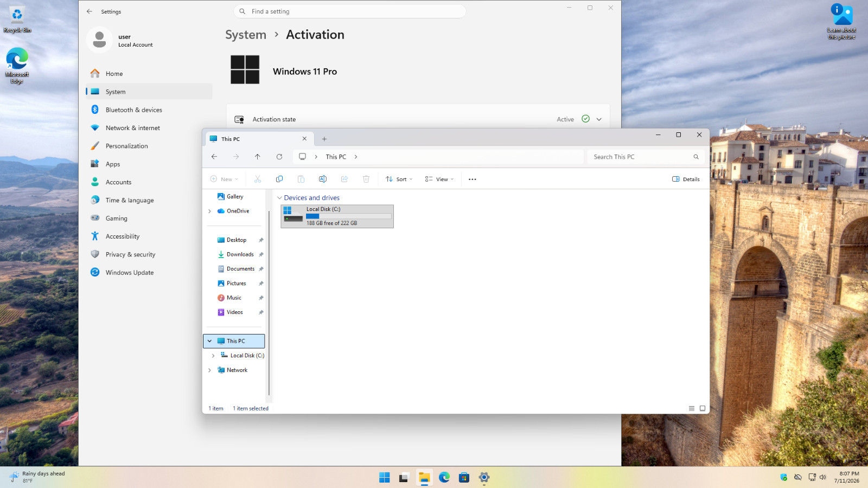Expand the Activation state section

tap(599, 119)
